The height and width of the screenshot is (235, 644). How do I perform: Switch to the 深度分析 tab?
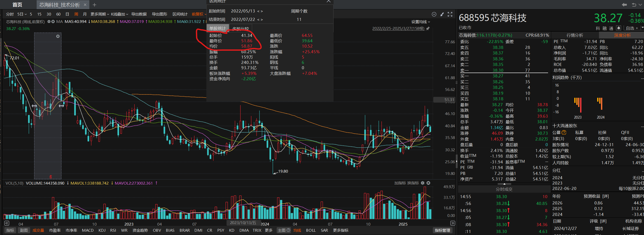coord(622,35)
